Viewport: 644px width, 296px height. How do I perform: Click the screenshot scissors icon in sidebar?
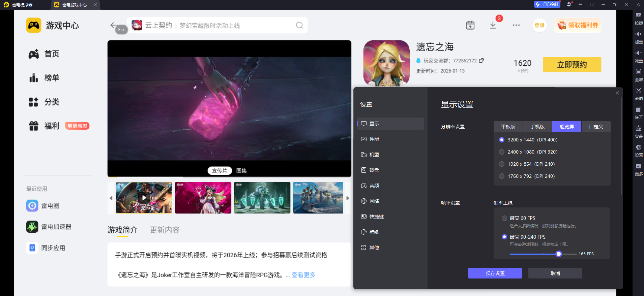(638, 91)
